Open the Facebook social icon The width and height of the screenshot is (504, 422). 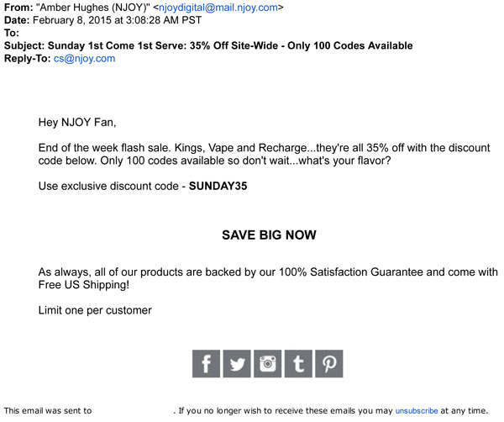(207, 363)
